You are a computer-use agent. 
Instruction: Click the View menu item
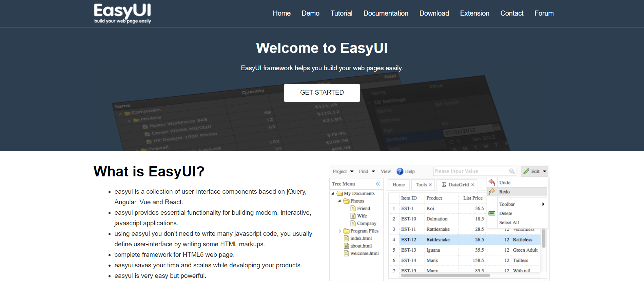(x=386, y=171)
